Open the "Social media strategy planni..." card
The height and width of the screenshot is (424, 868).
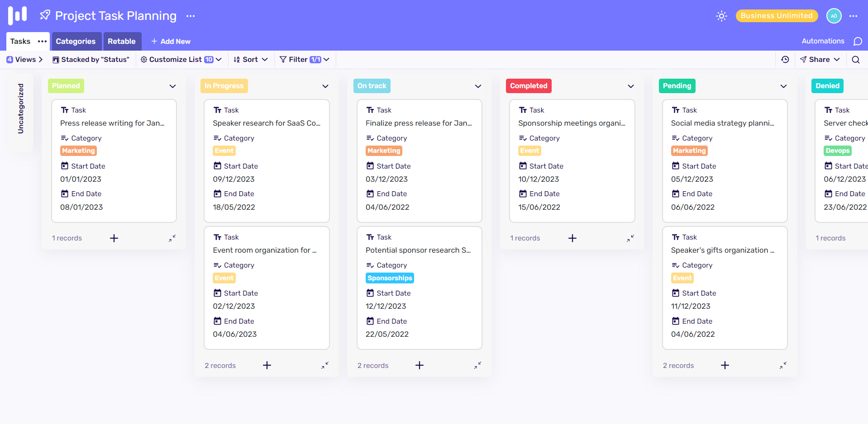pos(725,161)
